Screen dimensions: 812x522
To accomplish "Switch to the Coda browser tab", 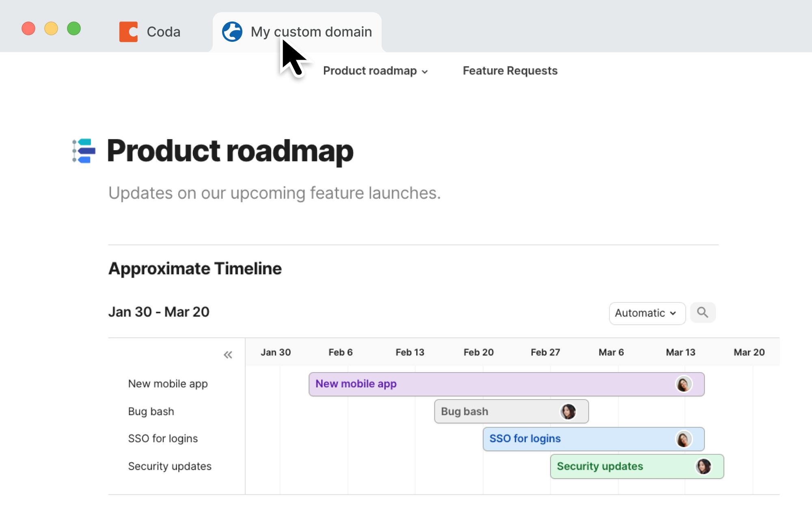I will click(163, 32).
